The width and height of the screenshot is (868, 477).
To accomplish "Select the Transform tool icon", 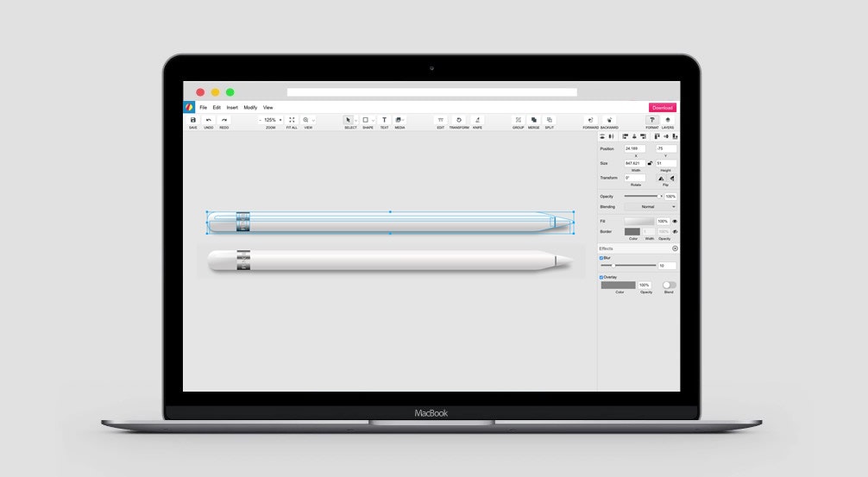I will tap(459, 120).
